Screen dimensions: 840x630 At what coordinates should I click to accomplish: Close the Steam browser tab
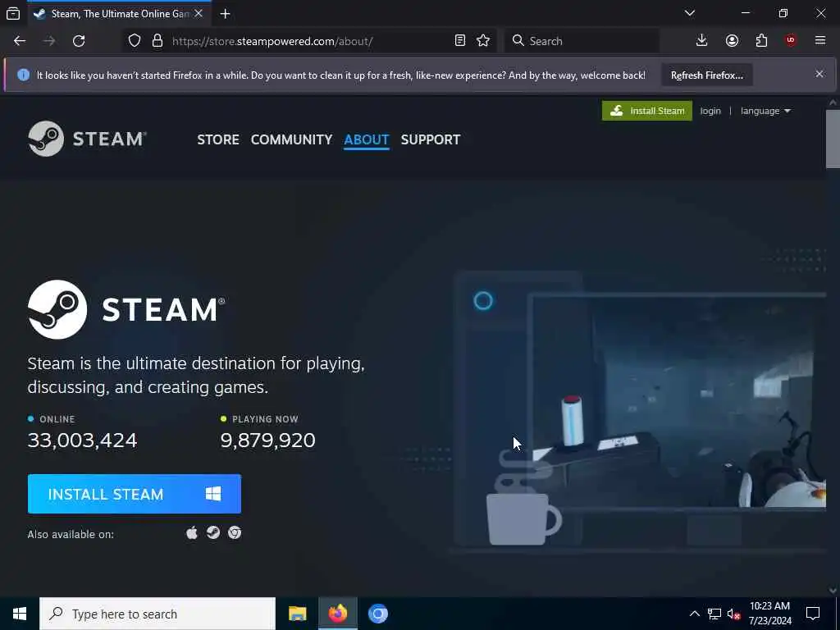point(199,14)
